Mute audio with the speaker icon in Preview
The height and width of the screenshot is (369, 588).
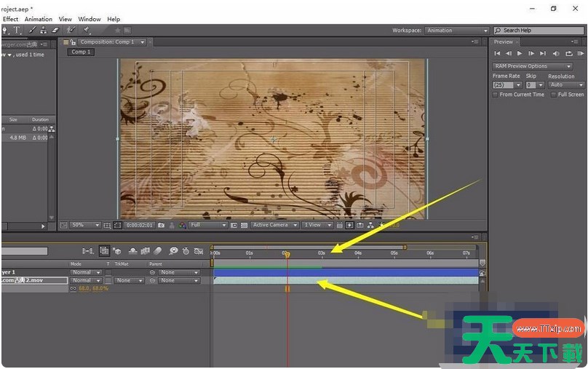[x=555, y=53]
